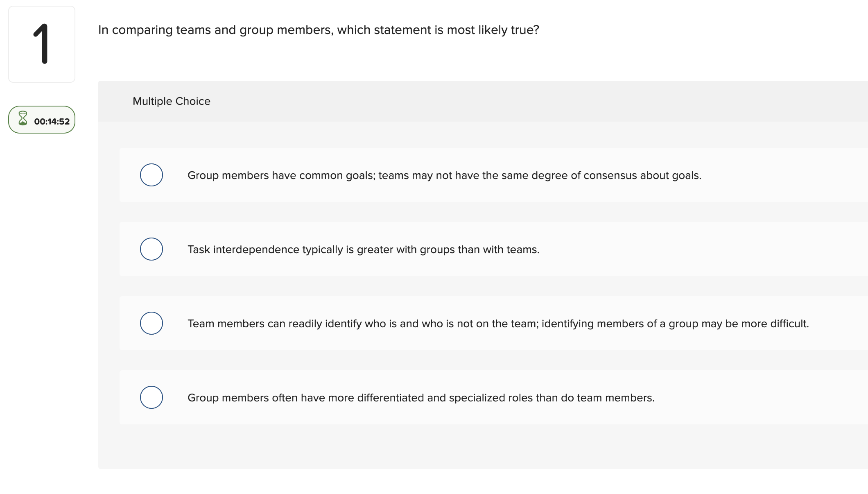Select the radio button for the team identification answer
This screenshot has width=868, height=494.
(x=151, y=323)
